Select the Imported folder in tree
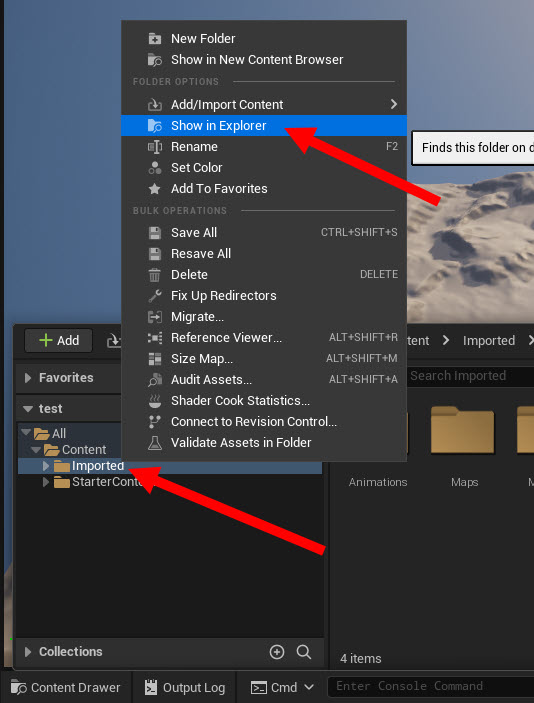The height and width of the screenshot is (703, 534). tap(97, 466)
